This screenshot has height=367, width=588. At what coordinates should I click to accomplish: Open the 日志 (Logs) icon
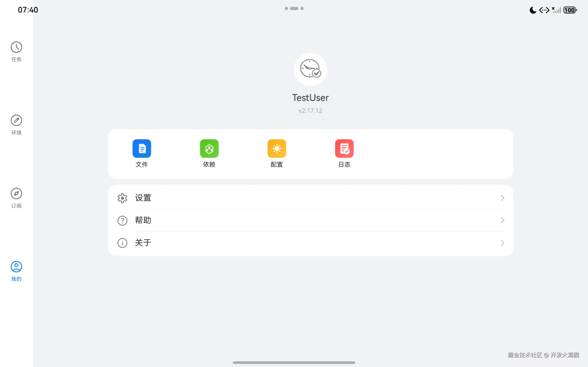(x=344, y=149)
